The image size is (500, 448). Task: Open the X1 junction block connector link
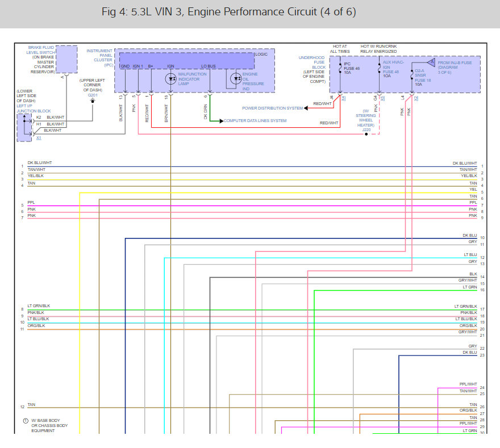pos(39,137)
